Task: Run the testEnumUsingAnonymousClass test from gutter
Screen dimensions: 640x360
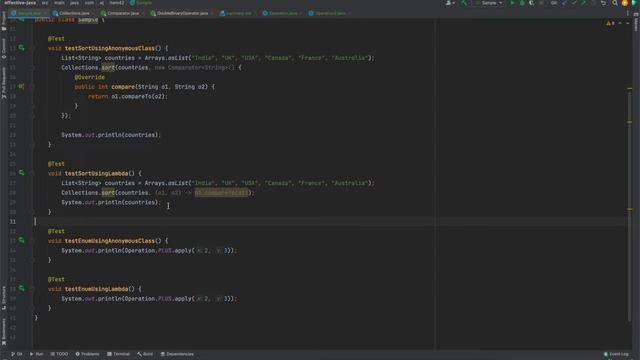Action: pos(21,240)
